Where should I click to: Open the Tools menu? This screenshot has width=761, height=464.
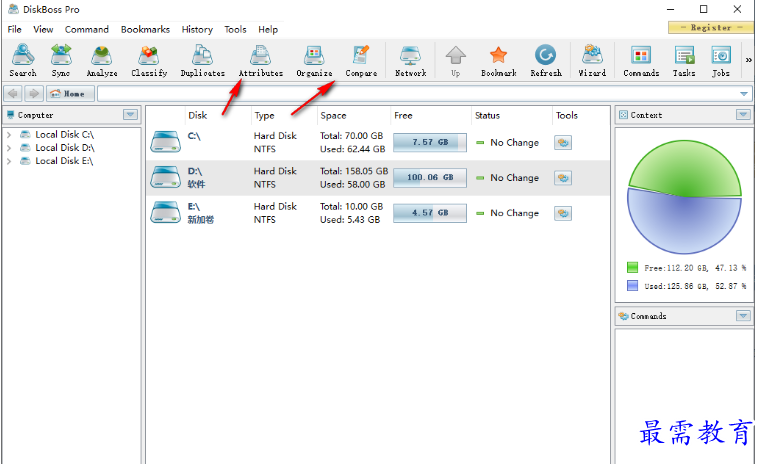click(235, 29)
